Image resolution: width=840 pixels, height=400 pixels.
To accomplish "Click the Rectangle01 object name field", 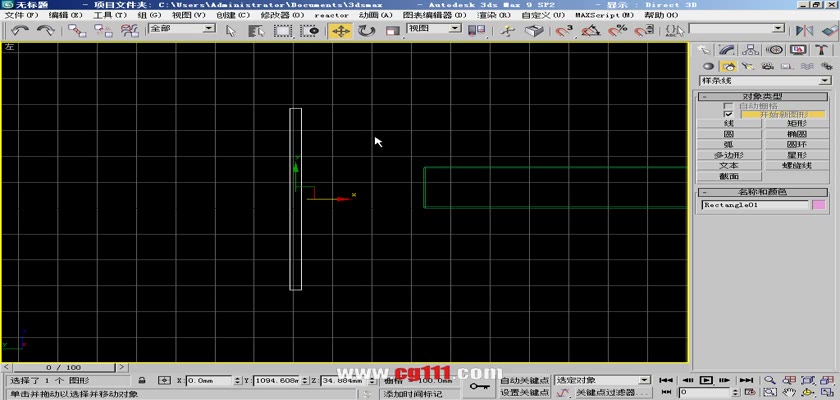I will pyautogui.click(x=755, y=205).
